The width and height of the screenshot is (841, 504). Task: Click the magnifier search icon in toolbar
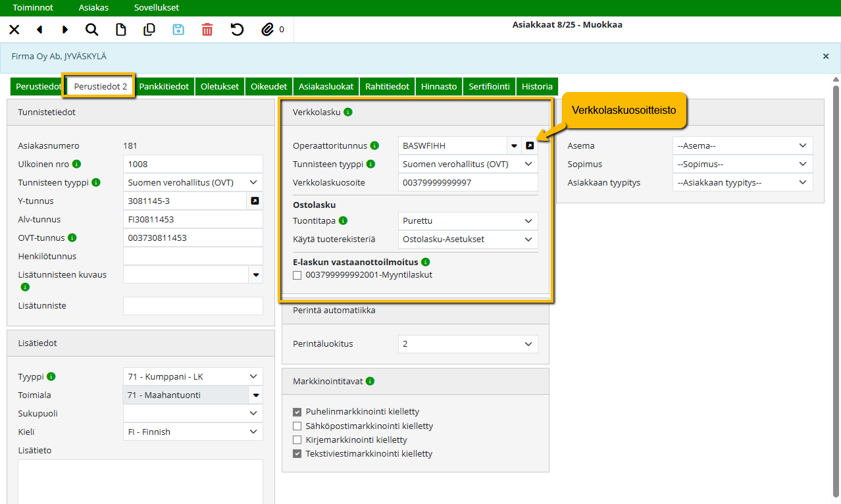coord(92,30)
